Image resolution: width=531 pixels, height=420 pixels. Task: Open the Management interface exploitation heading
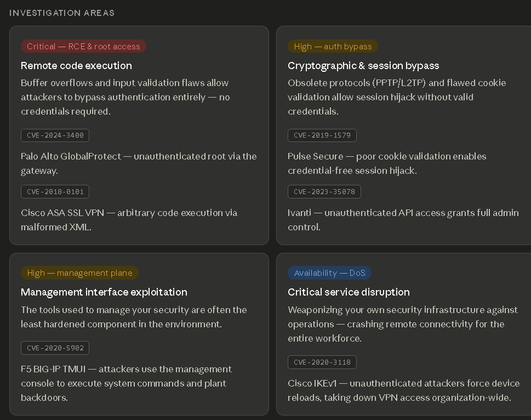pos(104,292)
